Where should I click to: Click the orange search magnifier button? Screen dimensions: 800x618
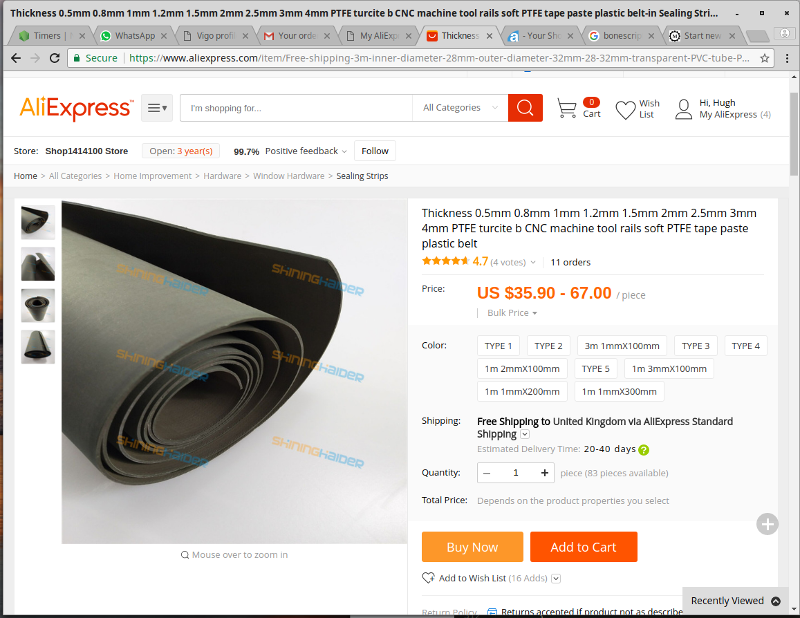[x=525, y=108]
